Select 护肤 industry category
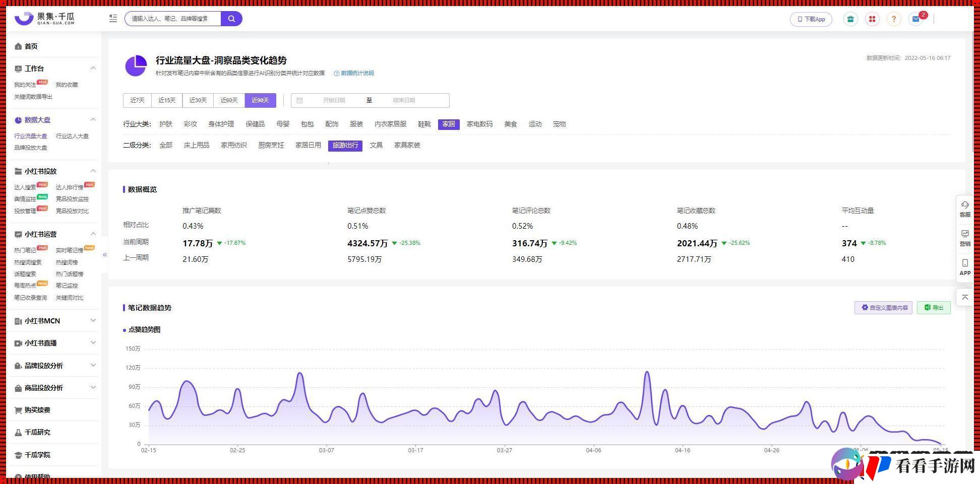Viewport: 980px width, 484px height. (x=166, y=124)
